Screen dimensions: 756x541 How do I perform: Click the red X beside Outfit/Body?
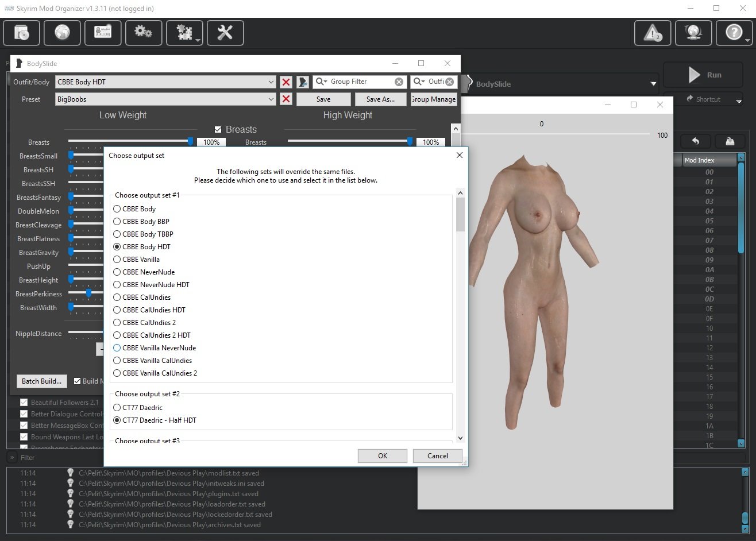coord(286,82)
